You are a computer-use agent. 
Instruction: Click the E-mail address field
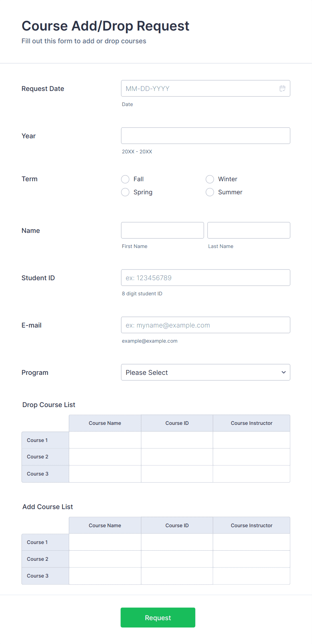[206, 325]
